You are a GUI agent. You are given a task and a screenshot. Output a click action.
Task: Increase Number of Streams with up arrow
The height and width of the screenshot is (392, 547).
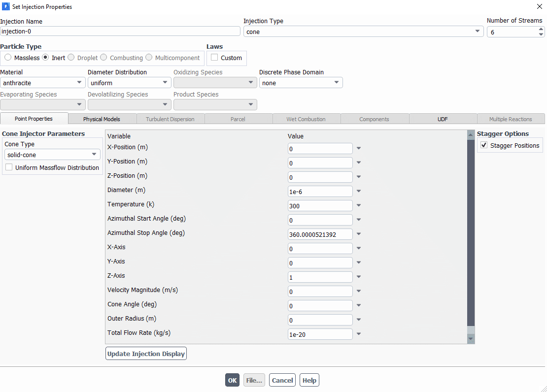[x=541, y=29]
